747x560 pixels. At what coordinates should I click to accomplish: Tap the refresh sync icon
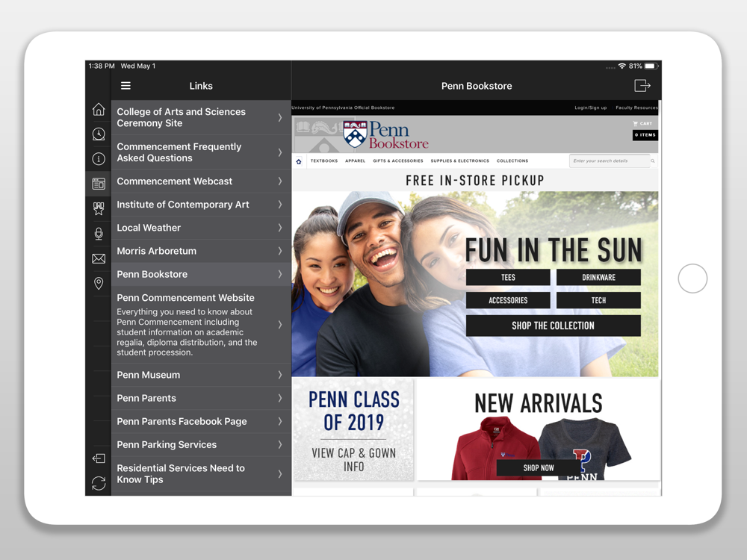(x=99, y=483)
